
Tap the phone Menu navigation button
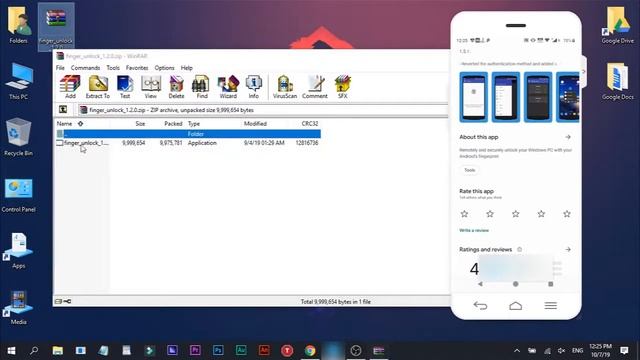[x=551, y=305]
